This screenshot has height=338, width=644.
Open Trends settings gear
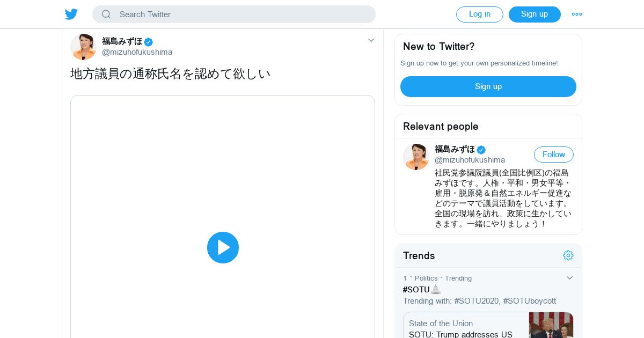568,255
